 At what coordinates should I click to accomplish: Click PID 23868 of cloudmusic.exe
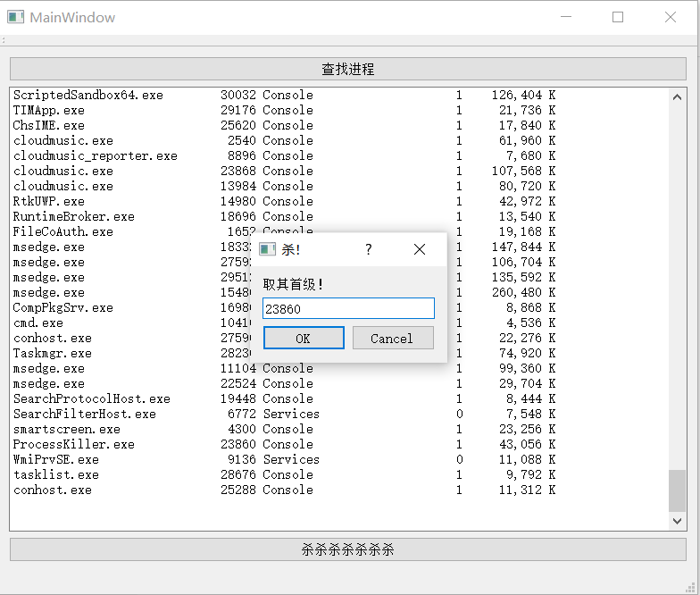click(x=237, y=171)
